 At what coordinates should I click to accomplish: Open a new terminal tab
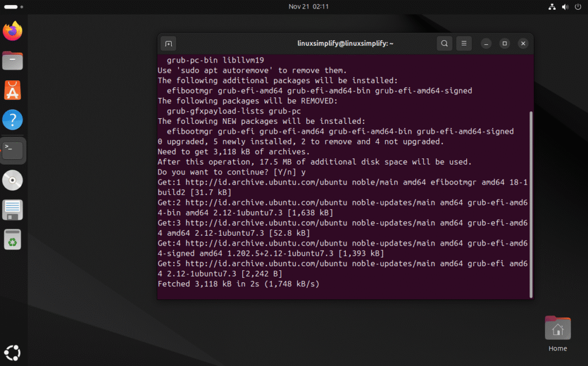[x=168, y=44]
